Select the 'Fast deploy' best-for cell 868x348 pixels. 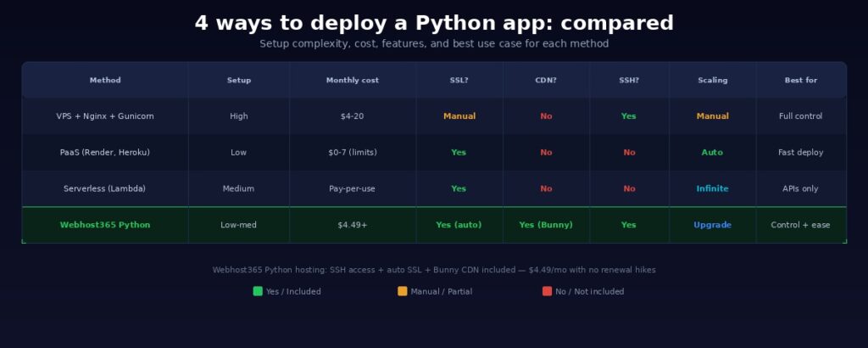[800, 153]
